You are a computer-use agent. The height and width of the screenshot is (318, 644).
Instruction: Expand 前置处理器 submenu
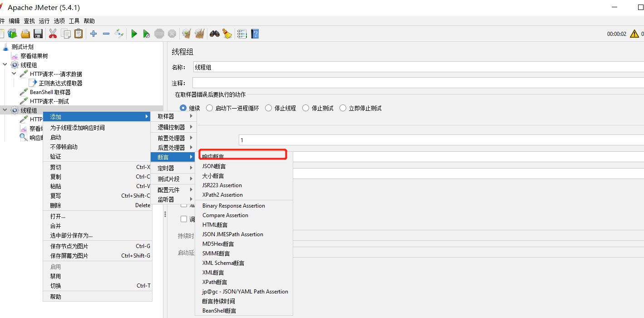173,138
